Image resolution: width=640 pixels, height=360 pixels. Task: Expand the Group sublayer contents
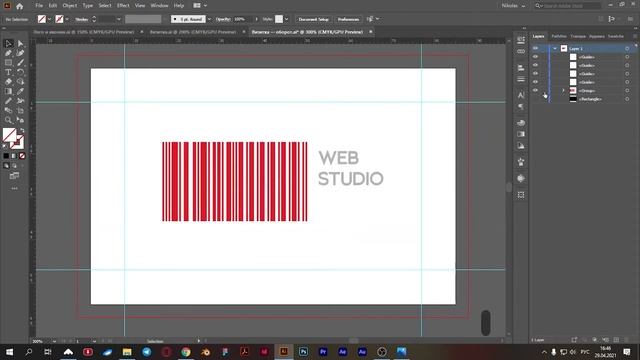click(x=563, y=91)
